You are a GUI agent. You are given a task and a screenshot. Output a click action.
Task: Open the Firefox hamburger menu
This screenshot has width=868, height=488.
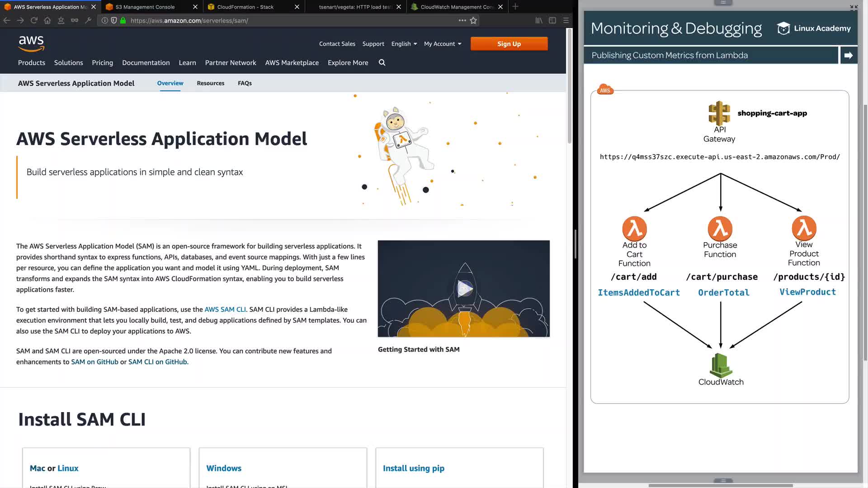click(566, 20)
